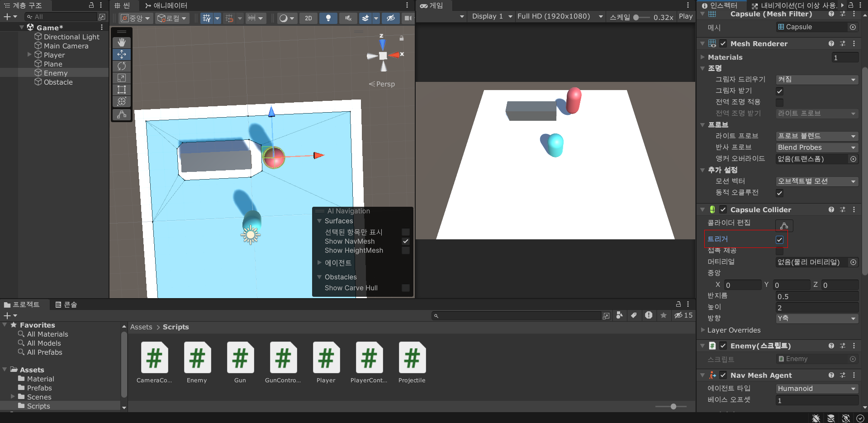This screenshot has height=423, width=868.
Task: Expand the Player hierarchy item
Action: click(29, 55)
